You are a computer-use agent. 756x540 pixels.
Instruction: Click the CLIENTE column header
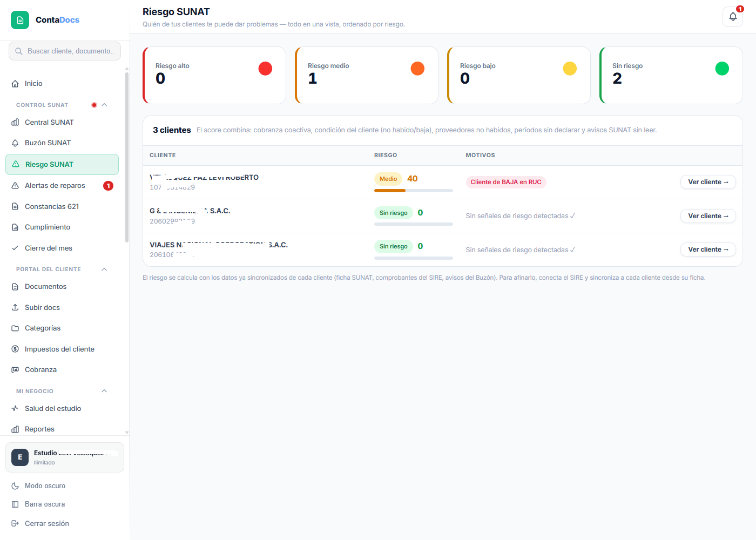pyautogui.click(x=163, y=156)
